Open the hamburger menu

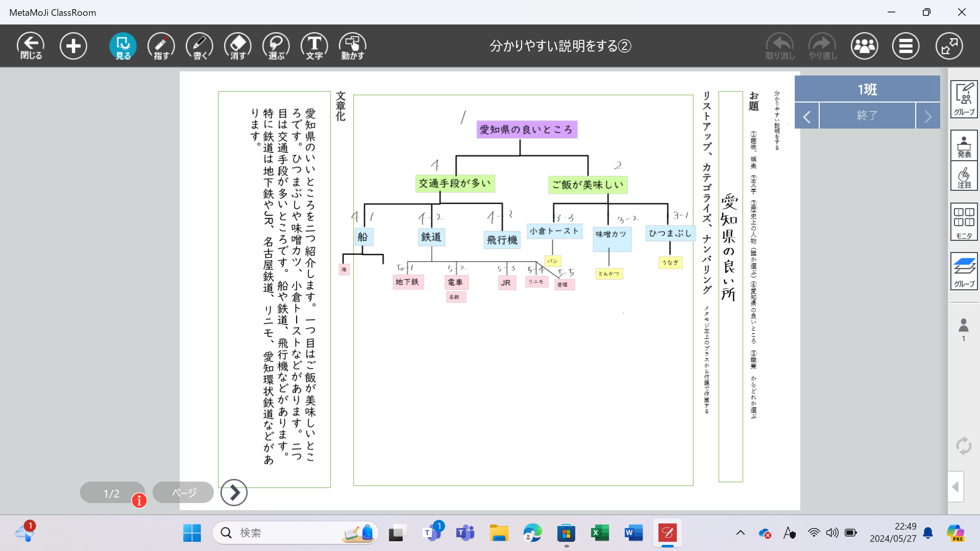pos(905,46)
